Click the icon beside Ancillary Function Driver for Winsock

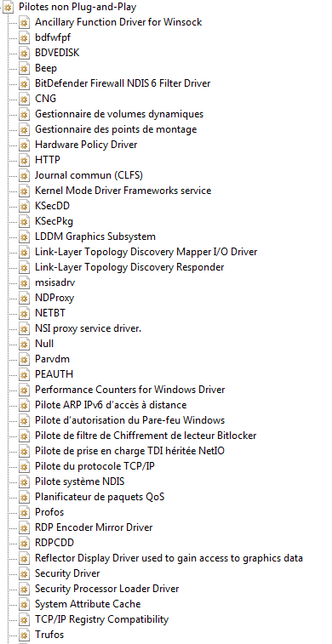coord(24,22)
